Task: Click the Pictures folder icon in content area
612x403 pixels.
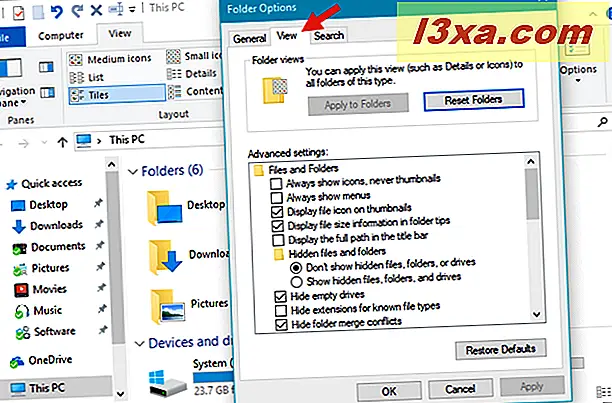Action: [x=167, y=307]
